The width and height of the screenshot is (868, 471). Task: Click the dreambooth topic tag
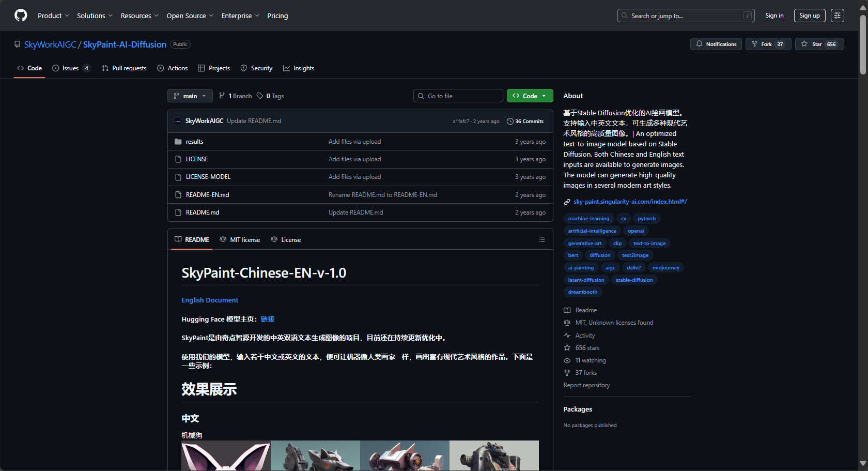[583, 292]
